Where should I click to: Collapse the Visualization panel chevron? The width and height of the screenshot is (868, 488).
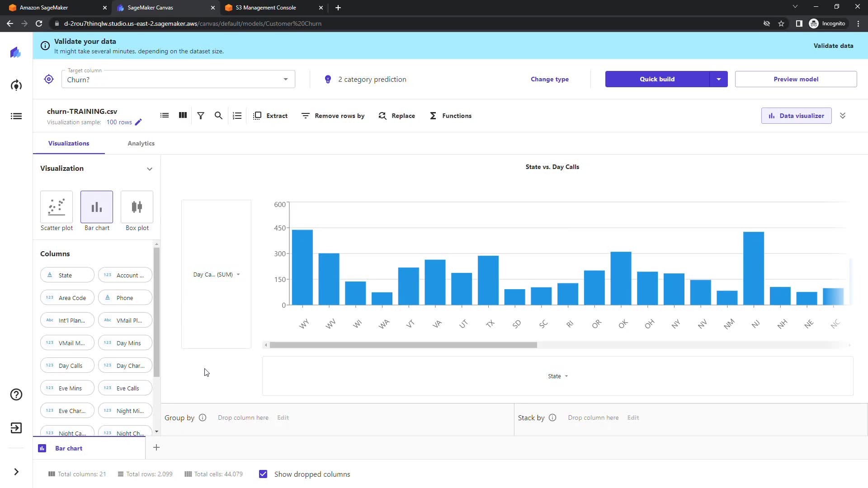click(150, 169)
